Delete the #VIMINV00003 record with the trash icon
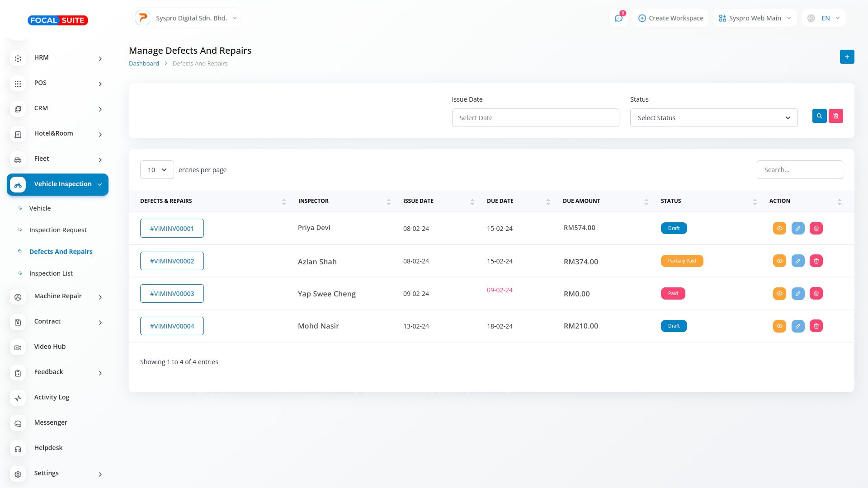Viewport: 868px width, 488px height. point(816,294)
